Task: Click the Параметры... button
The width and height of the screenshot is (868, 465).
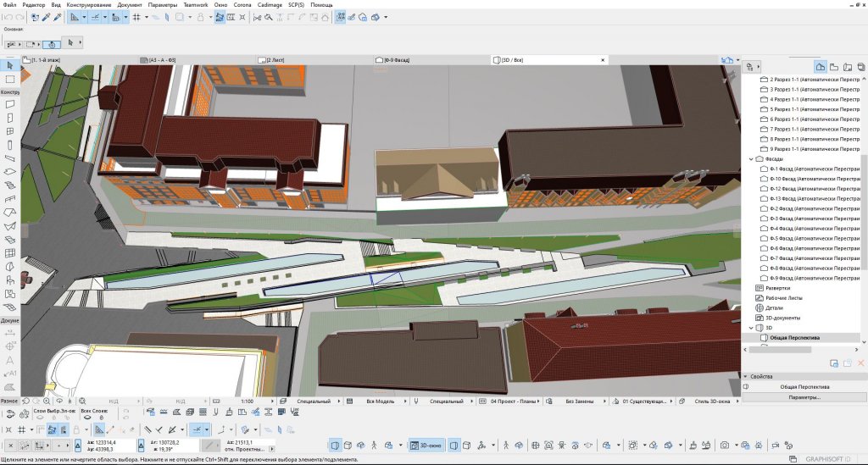Action: pos(804,397)
